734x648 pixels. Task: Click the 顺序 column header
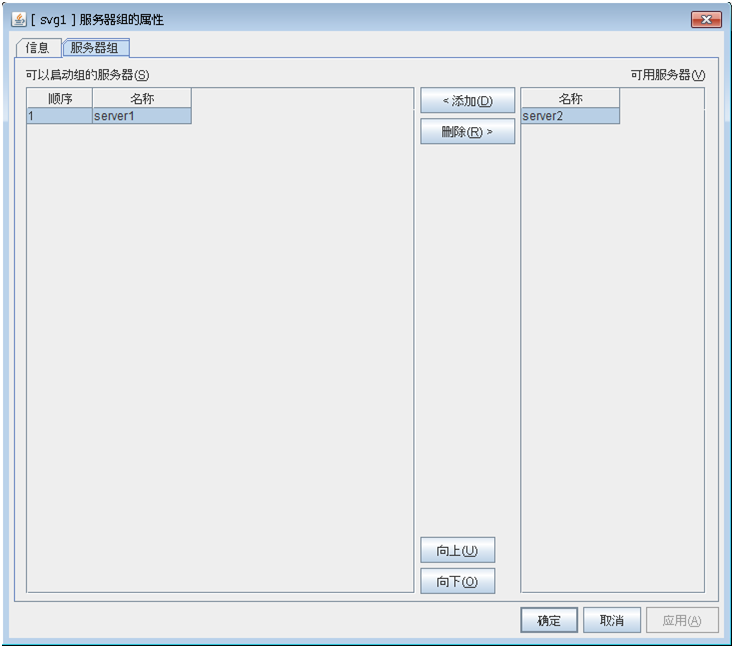point(59,98)
